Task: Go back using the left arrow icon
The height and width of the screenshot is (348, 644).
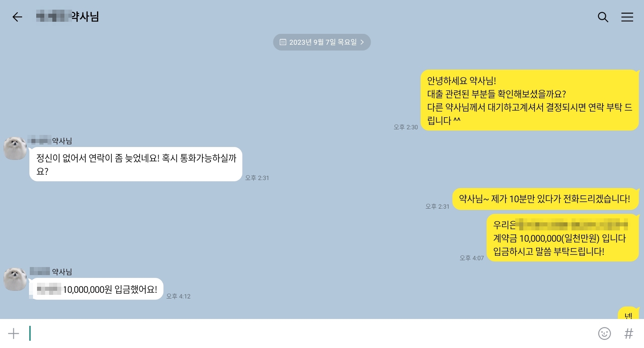Action: (x=17, y=17)
